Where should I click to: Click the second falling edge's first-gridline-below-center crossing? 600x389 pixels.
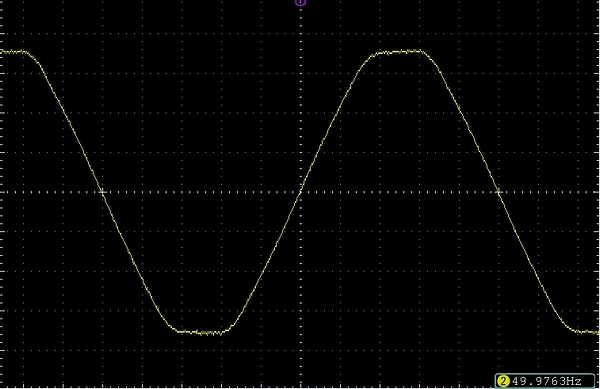click(517, 232)
